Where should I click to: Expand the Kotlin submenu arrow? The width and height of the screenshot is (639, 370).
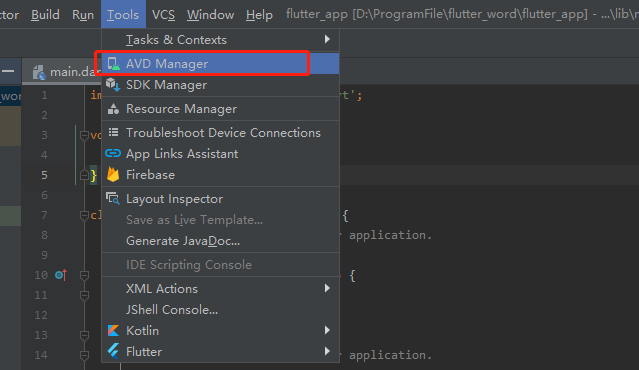(x=327, y=330)
